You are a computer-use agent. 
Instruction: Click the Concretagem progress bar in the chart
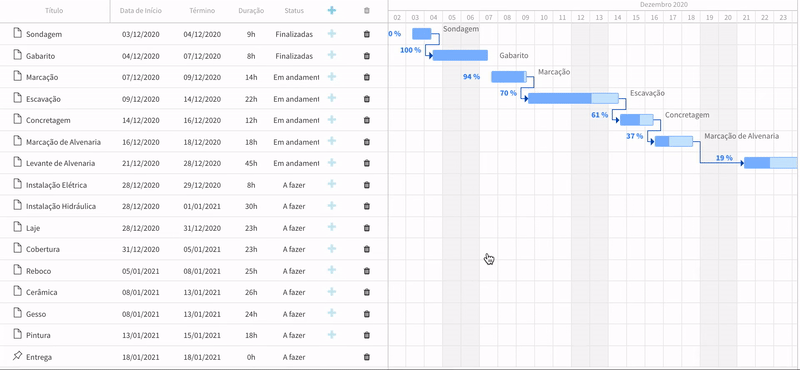coord(637,119)
